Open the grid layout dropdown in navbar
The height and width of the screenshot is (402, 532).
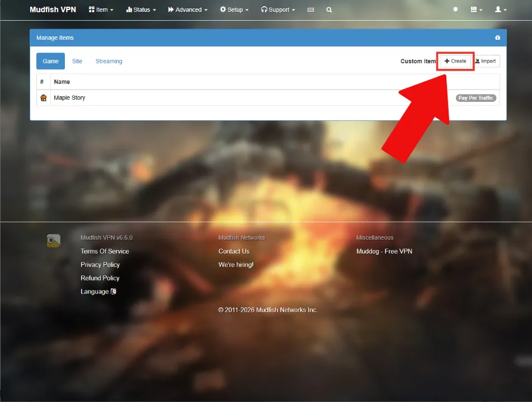click(x=477, y=10)
